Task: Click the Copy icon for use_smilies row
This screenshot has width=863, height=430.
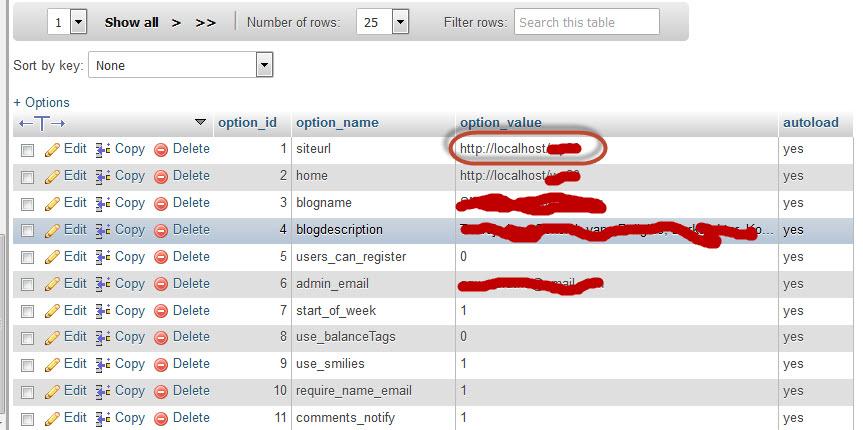Action: point(104,365)
